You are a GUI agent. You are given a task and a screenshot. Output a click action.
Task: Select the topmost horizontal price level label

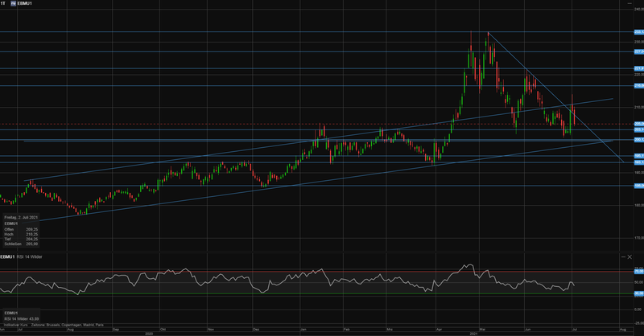(x=638, y=32)
